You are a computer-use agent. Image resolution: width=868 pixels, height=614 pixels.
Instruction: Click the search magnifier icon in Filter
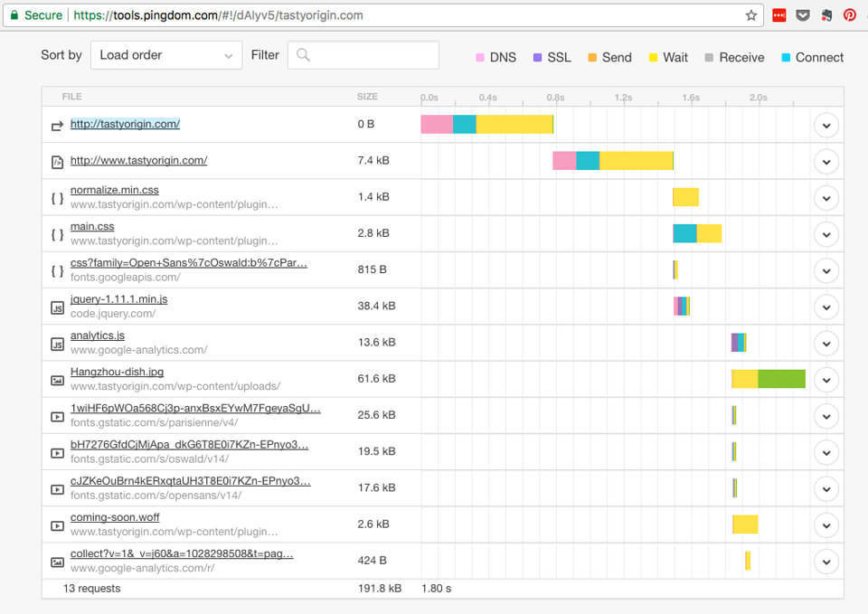(303, 55)
